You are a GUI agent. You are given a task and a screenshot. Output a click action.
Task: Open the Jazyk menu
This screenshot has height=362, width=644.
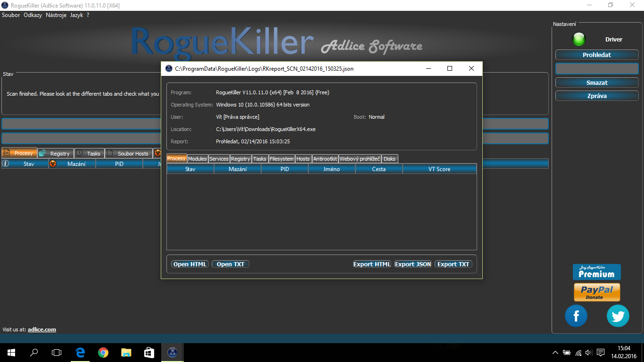[76, 15]
